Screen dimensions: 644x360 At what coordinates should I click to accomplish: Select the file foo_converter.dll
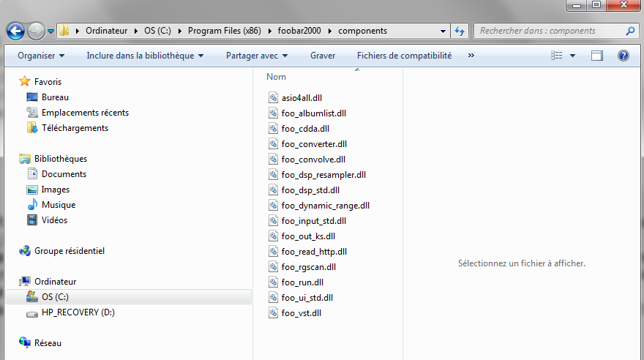[314, 144]
